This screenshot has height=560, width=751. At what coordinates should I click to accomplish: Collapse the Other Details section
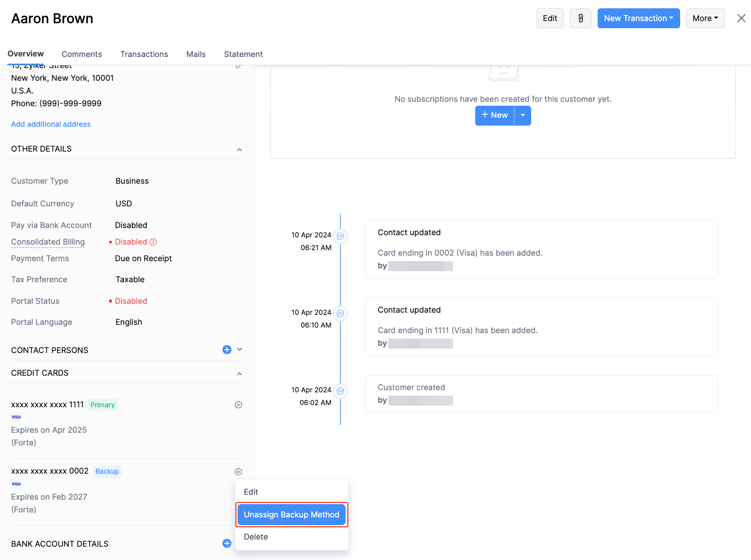(239, 149)
